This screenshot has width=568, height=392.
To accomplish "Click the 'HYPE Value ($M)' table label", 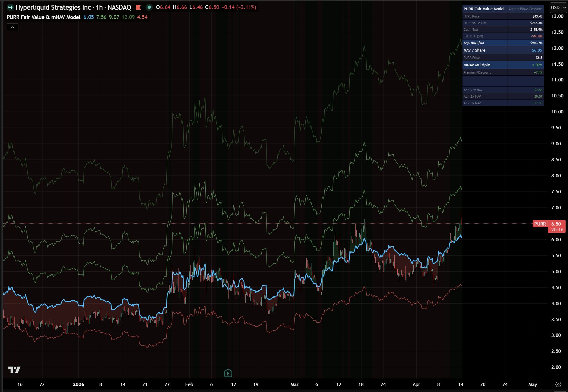I will point(475,23).
